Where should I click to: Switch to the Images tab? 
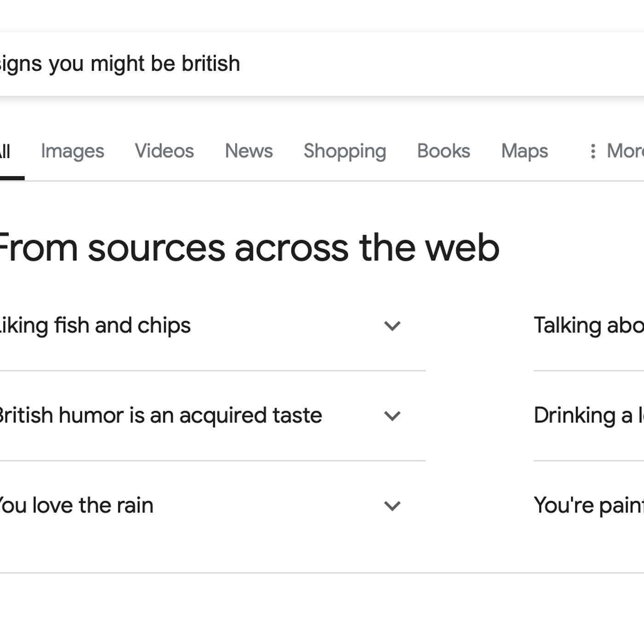pos(73,151)
